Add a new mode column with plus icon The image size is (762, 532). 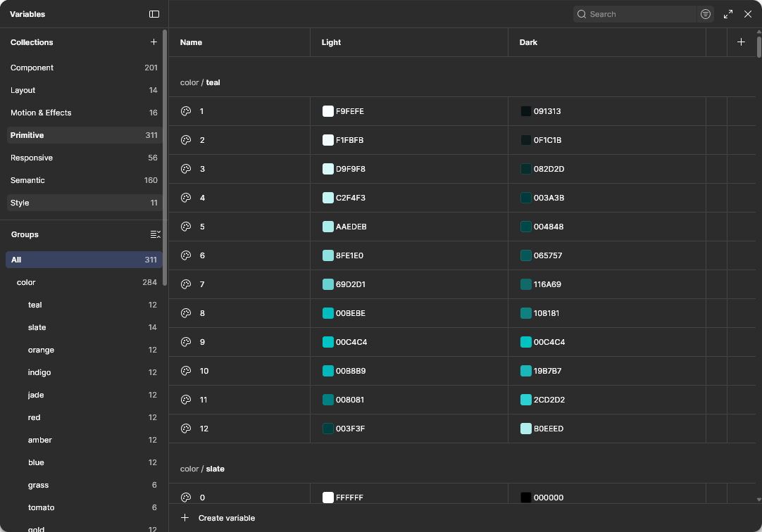coord(741,42)
